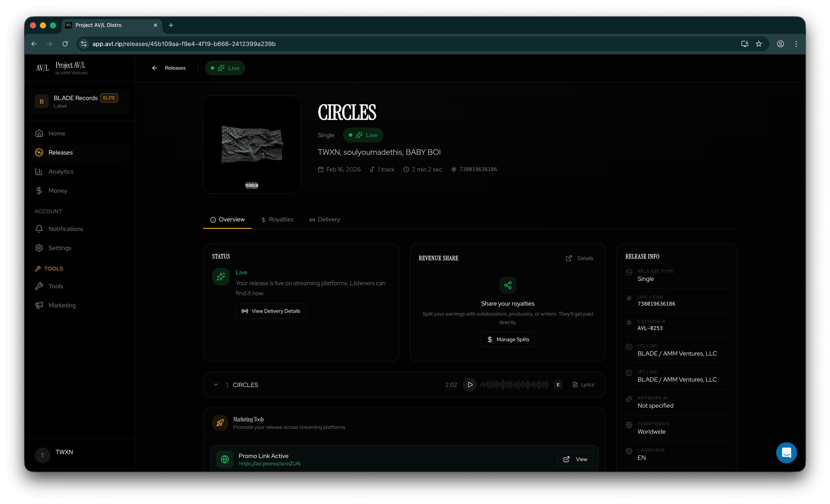Click the BLADE Records label avatar
This screenshot has height=504, width=830.
(42, 101)
